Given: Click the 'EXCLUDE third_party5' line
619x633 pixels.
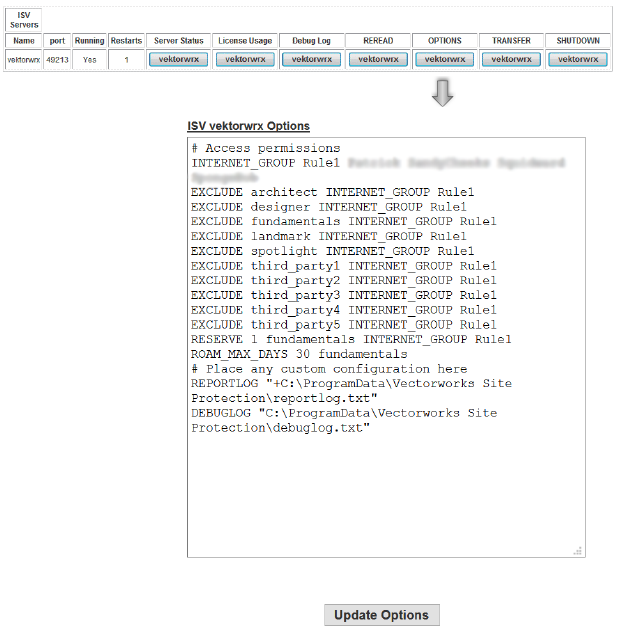Looking at the screenshot, I should coord(344,325).
